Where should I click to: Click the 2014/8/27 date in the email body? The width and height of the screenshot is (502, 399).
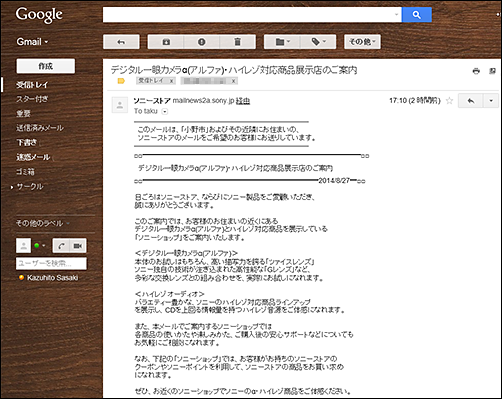coord(334,181)
